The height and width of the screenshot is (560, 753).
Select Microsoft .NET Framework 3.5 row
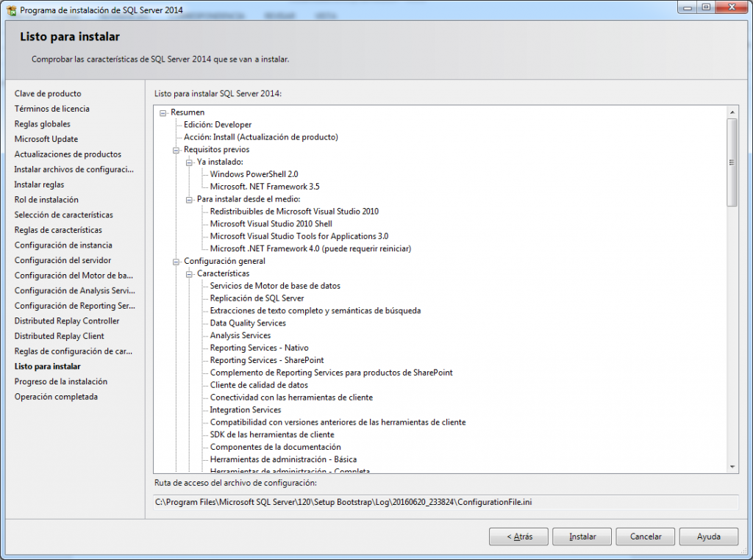pyautogui.click(x=265, y=187)
